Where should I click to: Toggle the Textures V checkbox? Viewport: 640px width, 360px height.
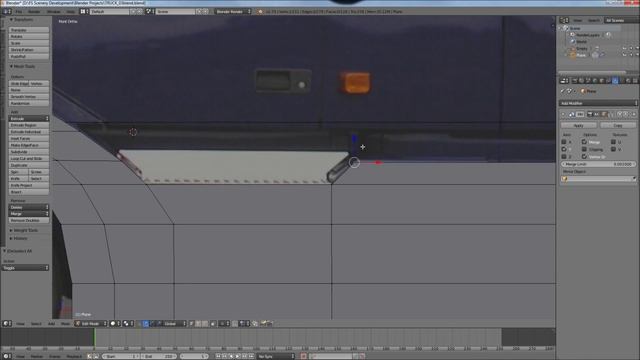tap(613, 149)
